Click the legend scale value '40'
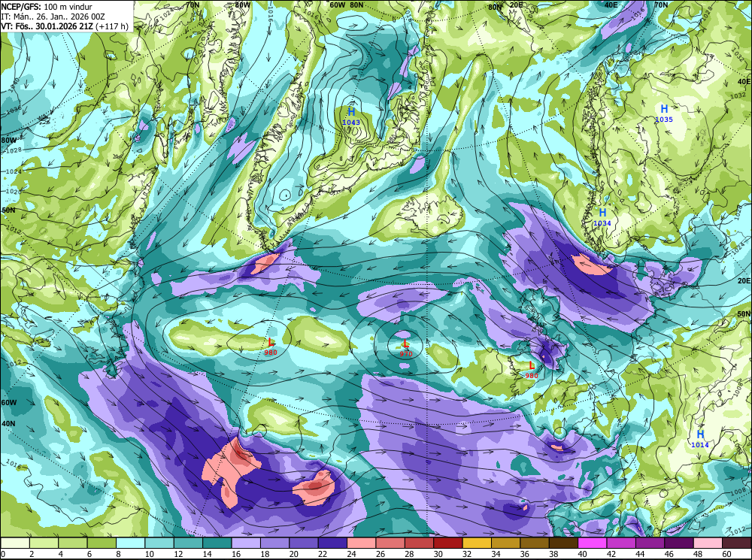This screenshot has width=752, height=560. coord(582,554)
